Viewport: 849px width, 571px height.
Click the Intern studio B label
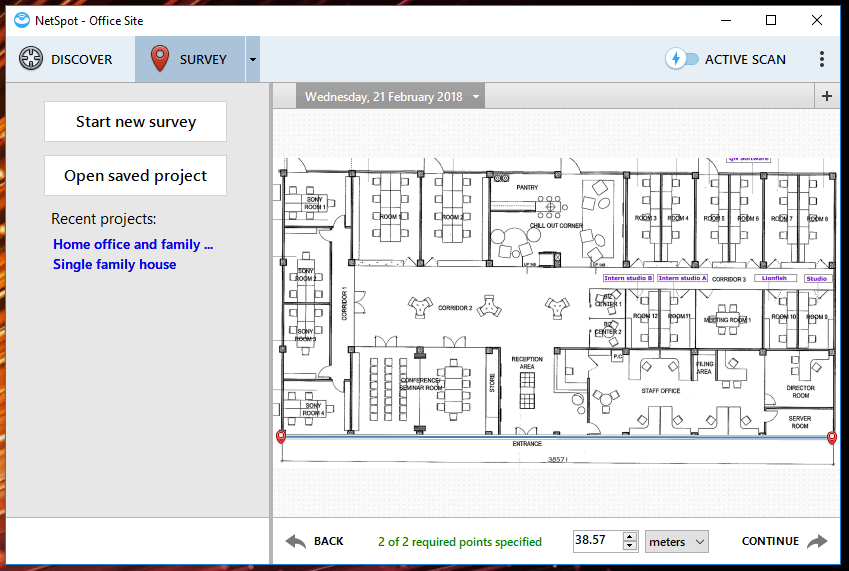(x=628, y=278)
